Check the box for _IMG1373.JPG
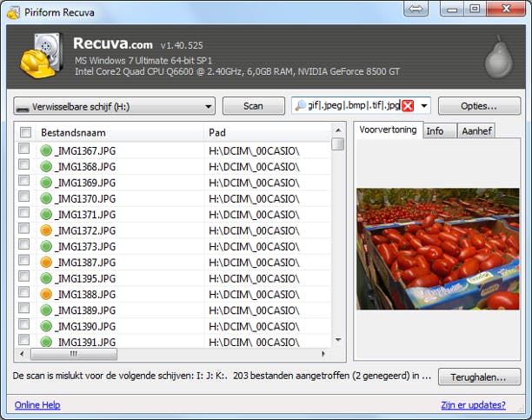 click(23, 244)
